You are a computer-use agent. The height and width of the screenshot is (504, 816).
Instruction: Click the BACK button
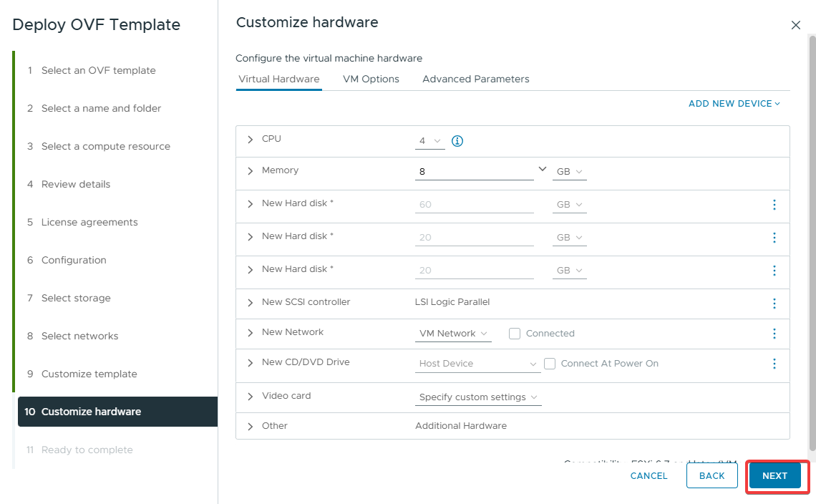pyautogui.click(x=711, y=476)
